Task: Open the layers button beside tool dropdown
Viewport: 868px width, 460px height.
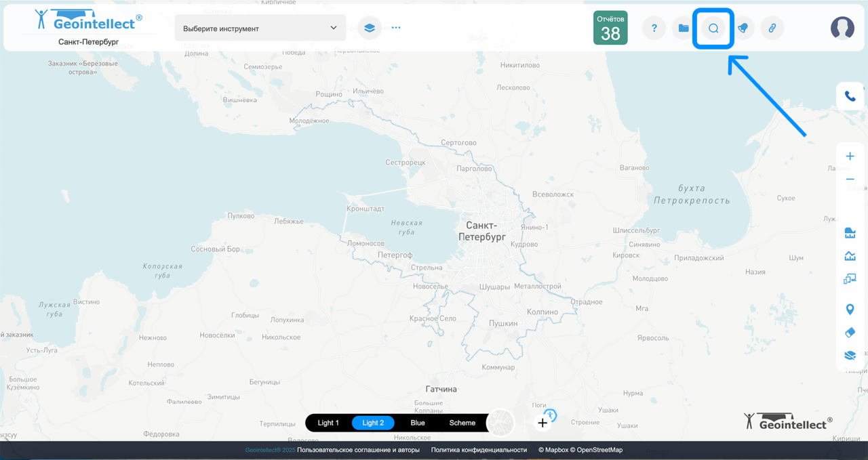Action: click(x=369, y=28)
